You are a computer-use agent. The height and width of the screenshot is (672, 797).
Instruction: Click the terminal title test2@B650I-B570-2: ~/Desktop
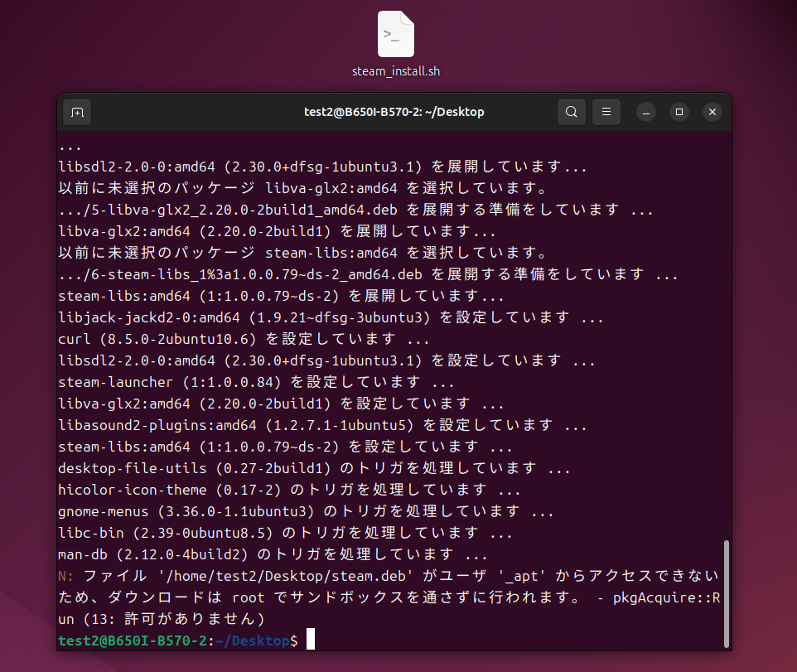click(x=394, y=112)
